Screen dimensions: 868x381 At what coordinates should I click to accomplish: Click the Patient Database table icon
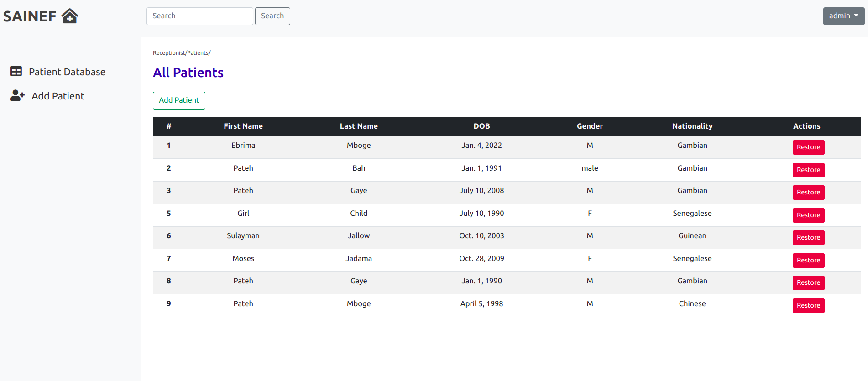click(16, 72)
